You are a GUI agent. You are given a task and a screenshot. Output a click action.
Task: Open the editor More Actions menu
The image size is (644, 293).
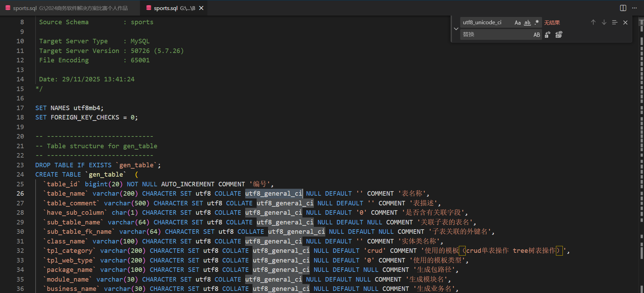point(634,8)
